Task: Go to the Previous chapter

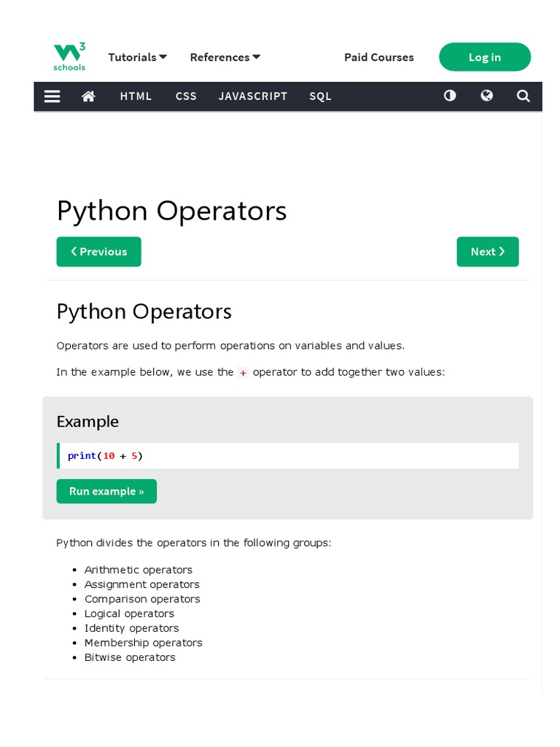Action: 98,252
